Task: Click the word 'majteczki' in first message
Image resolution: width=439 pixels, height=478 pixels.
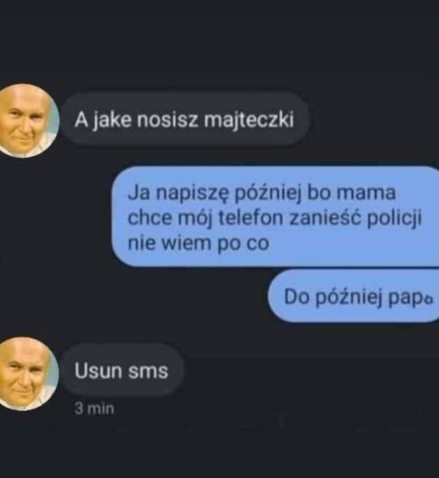Action: click(x=249, y=120)
